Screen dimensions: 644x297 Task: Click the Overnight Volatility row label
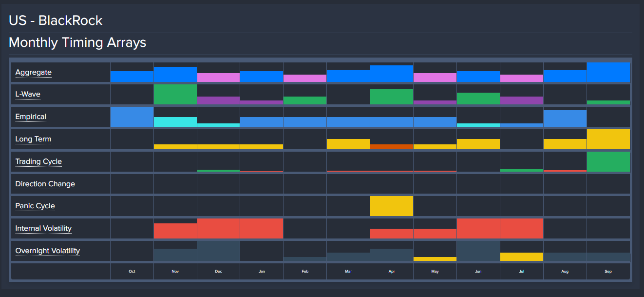coord(47,251)
